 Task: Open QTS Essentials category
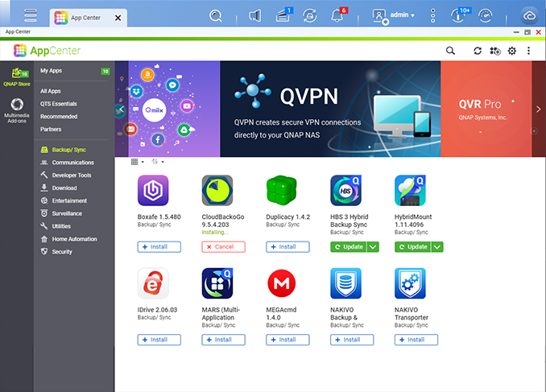(x=59, y=104)
